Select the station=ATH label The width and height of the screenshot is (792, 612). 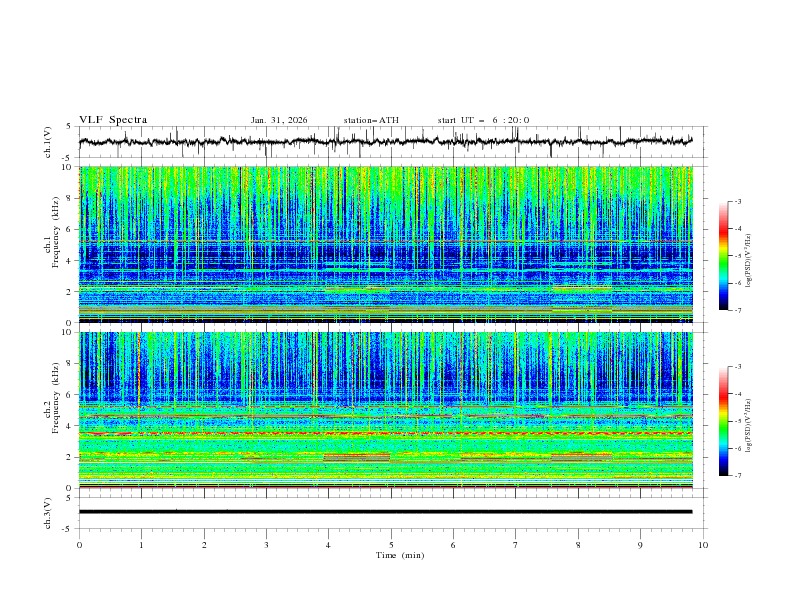pos(371,120)
